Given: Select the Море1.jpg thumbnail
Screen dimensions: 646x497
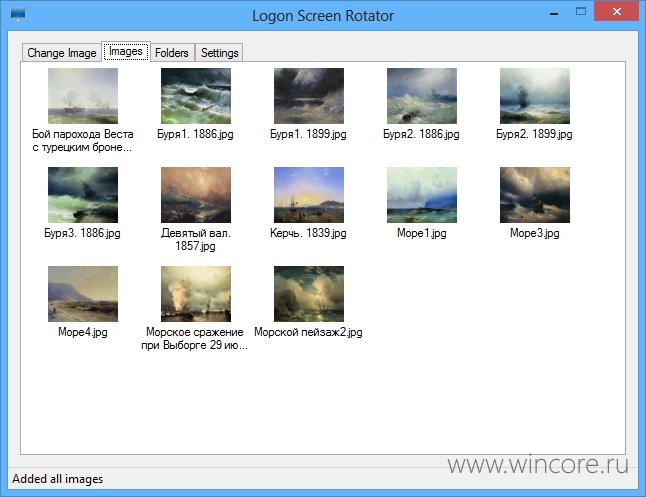Looking at the screenshot, I should (421, 195).
